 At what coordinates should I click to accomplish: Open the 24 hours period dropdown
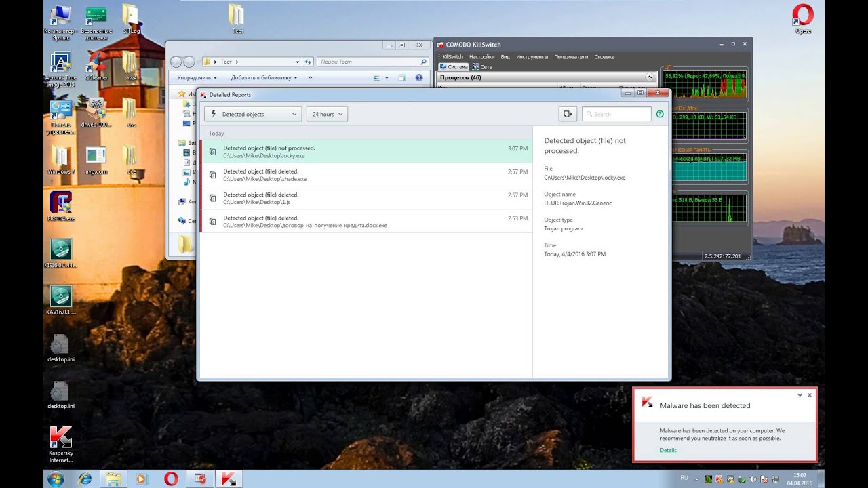[327, 114]
